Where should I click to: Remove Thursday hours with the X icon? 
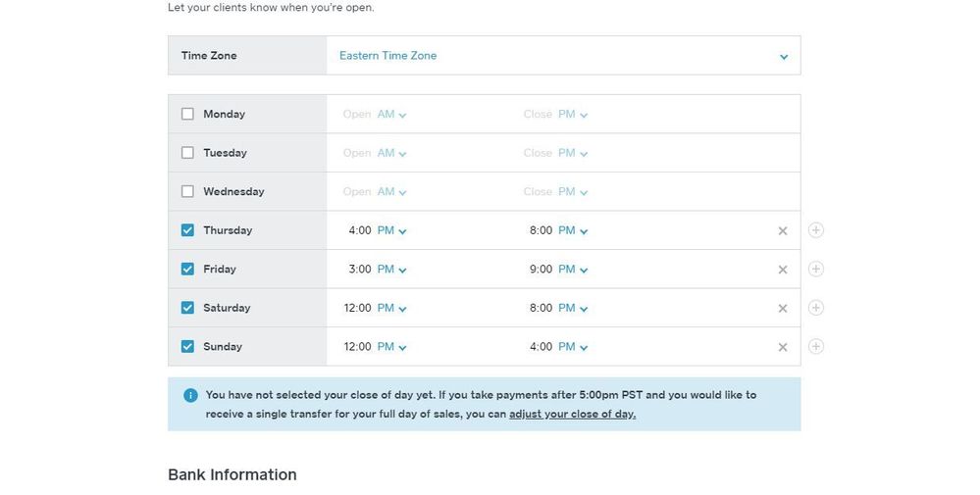coord(783,231)
